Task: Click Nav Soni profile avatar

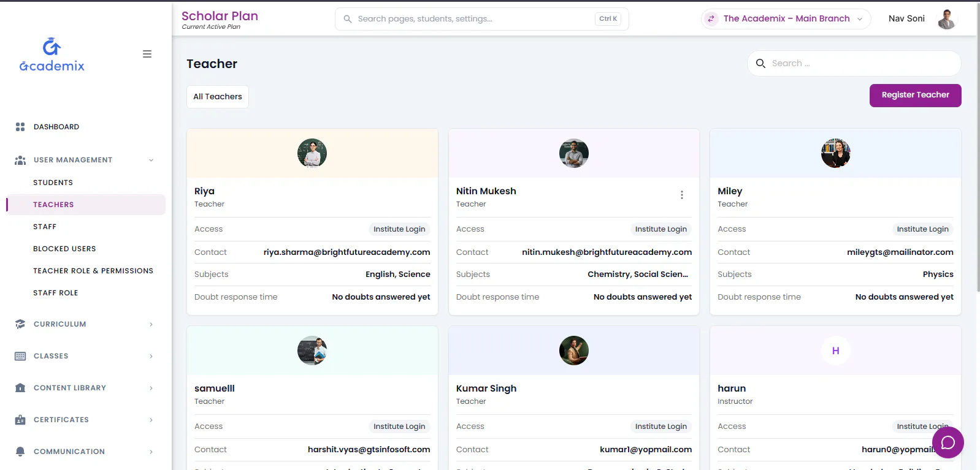Action: [x=947, y=19]
